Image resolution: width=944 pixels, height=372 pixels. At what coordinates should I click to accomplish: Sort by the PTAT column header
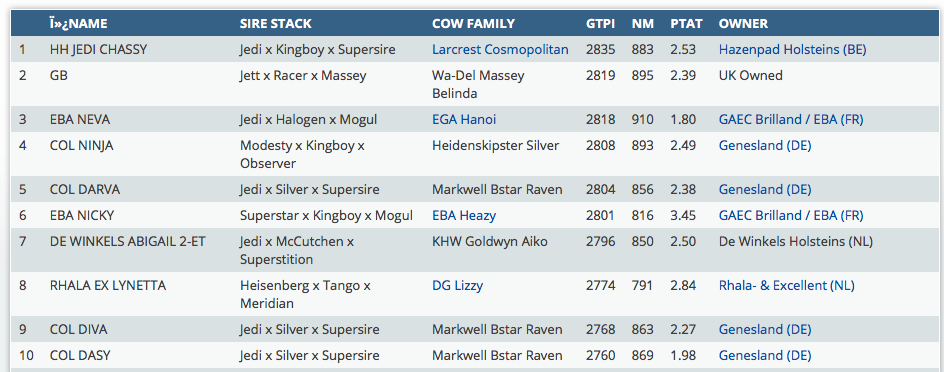(x=686, y=24)
